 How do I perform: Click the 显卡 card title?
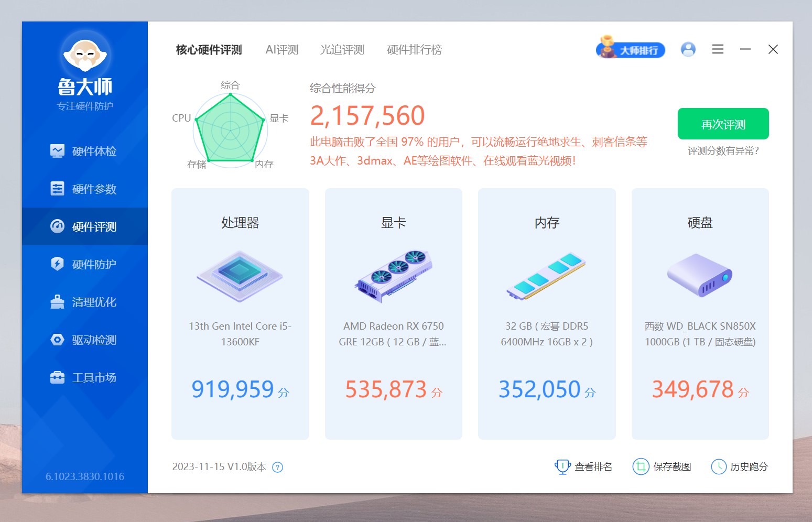pos(394,223)
